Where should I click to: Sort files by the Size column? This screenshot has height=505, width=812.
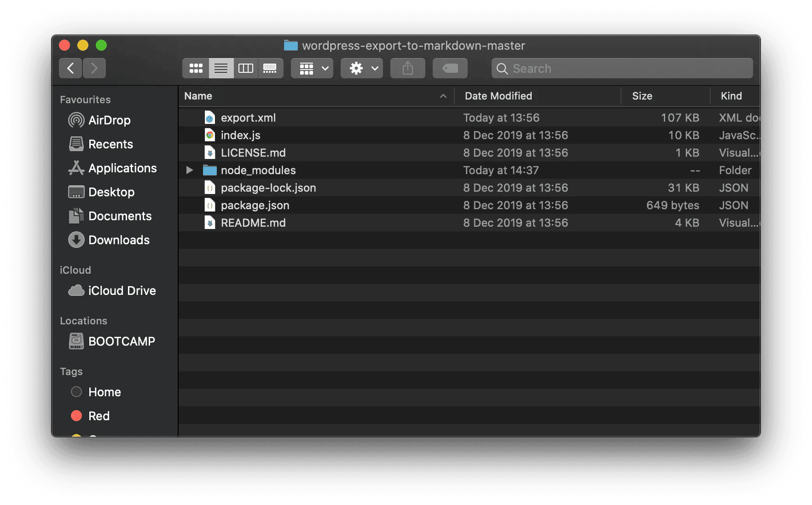(x=642, y=96)
